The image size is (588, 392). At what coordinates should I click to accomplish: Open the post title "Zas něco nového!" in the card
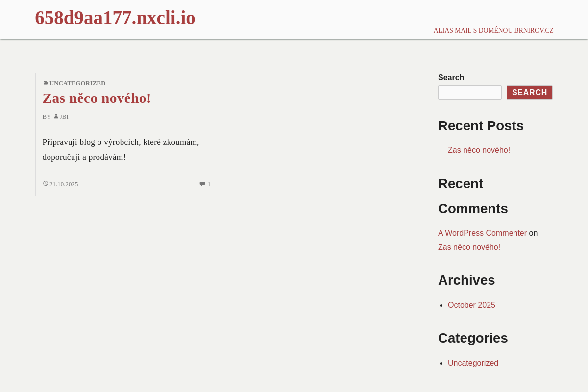(x=97, y=98)
